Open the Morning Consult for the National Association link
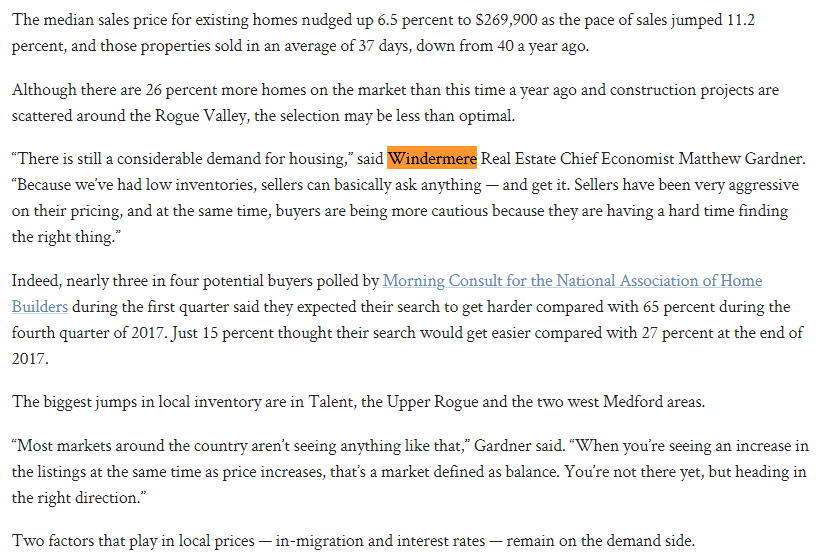819x559 pixels. 572,281
